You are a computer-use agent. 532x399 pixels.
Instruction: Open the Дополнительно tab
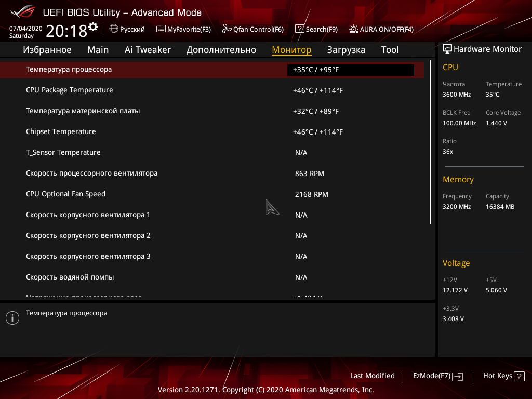click(x=221, y=50)
